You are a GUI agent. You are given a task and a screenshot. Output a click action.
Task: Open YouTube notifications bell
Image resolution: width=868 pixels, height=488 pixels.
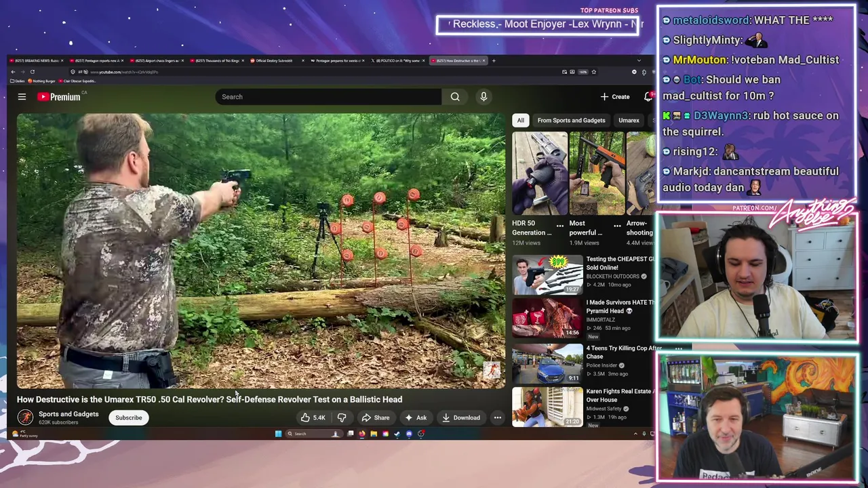648,97
